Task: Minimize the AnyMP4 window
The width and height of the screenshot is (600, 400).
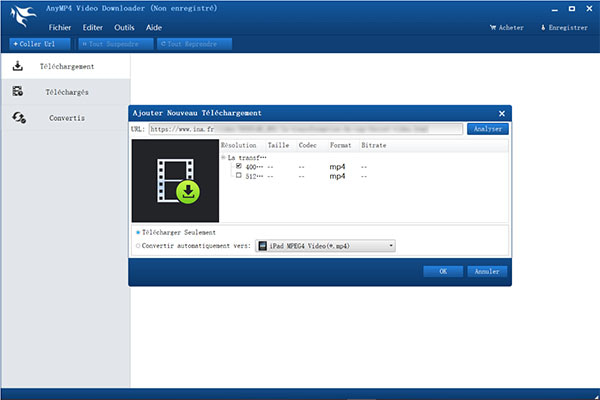Action: coord(554,9)
